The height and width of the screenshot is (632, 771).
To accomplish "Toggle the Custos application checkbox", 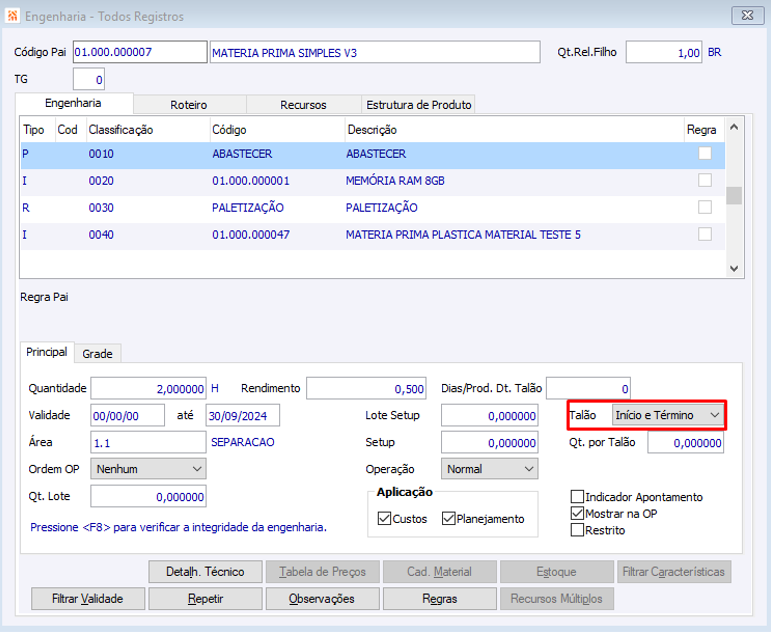I will 385,519.
